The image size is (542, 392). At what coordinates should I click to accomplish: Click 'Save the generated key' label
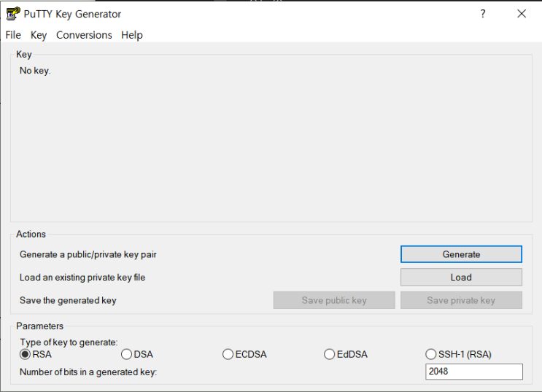68,300
